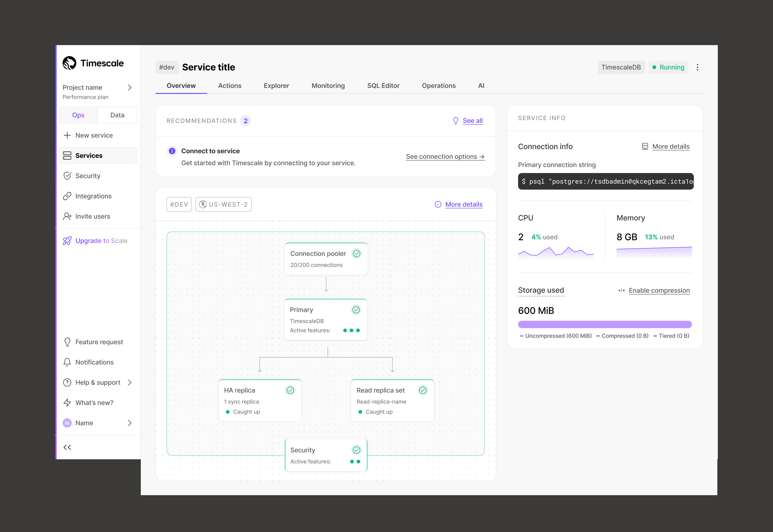The width and height of the screenshot is (773, 532).
Task: Click the Performance plan label
Action: coord(85,97)
